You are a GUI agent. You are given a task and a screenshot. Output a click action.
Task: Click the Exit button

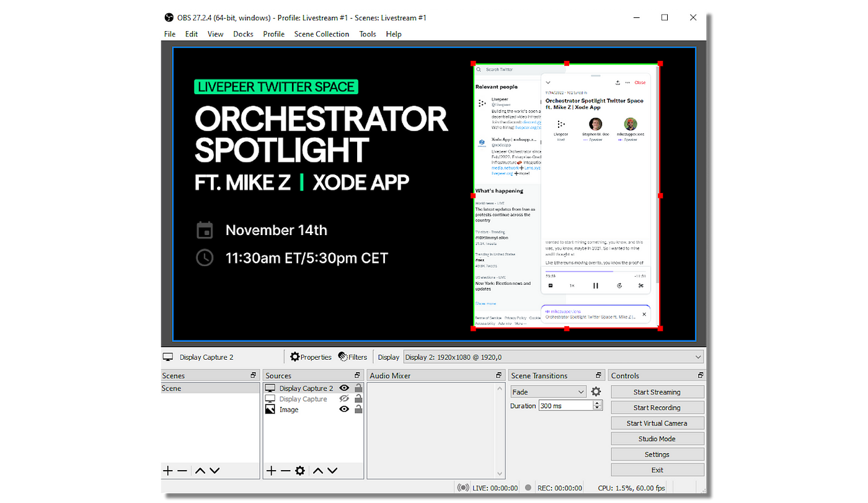click(x=657, y=470)
